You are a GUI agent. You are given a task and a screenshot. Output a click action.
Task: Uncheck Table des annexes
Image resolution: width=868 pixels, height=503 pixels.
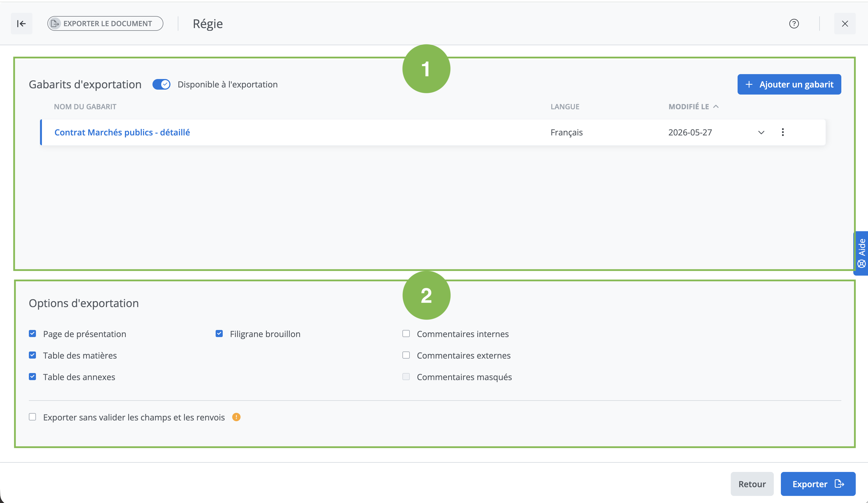(32, 377)
